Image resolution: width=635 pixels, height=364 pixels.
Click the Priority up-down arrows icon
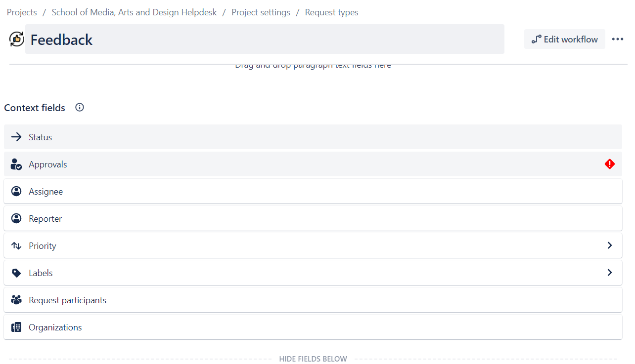16,245
